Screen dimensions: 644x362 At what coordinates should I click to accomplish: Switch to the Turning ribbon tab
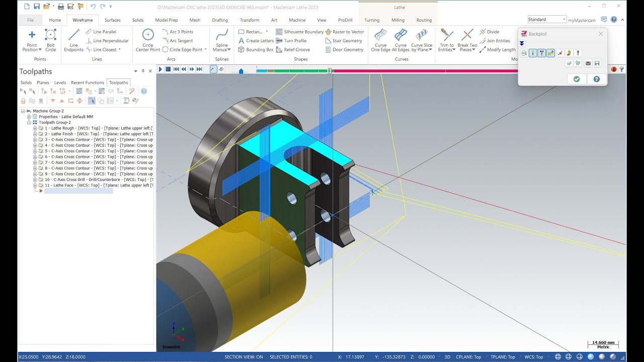pyautogui.click(x=372, y=20)
